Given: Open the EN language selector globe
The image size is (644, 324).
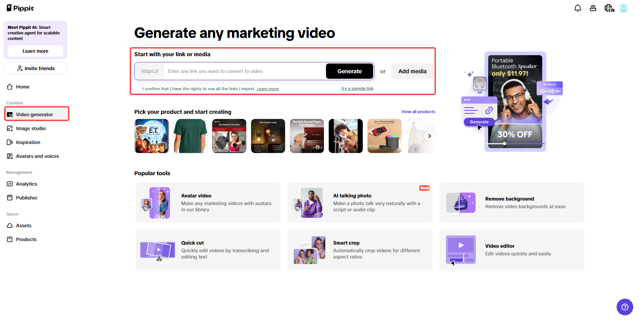Looking at the screenshot, I should 609,8.
